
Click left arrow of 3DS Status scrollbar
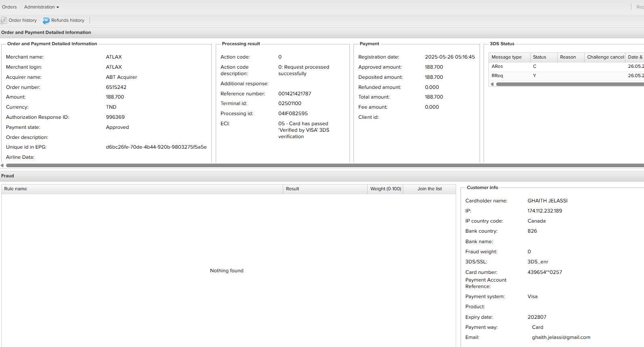point(492,84)
